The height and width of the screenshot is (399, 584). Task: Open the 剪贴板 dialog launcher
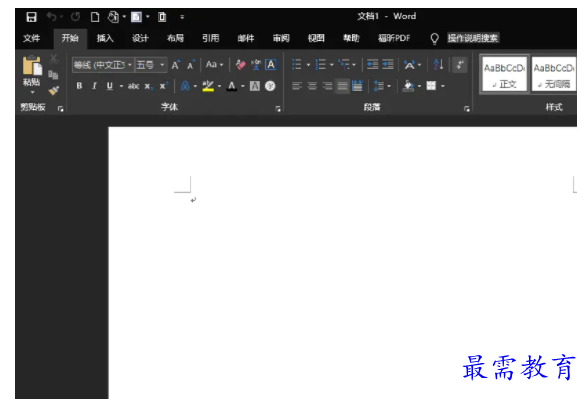[61, 109]
